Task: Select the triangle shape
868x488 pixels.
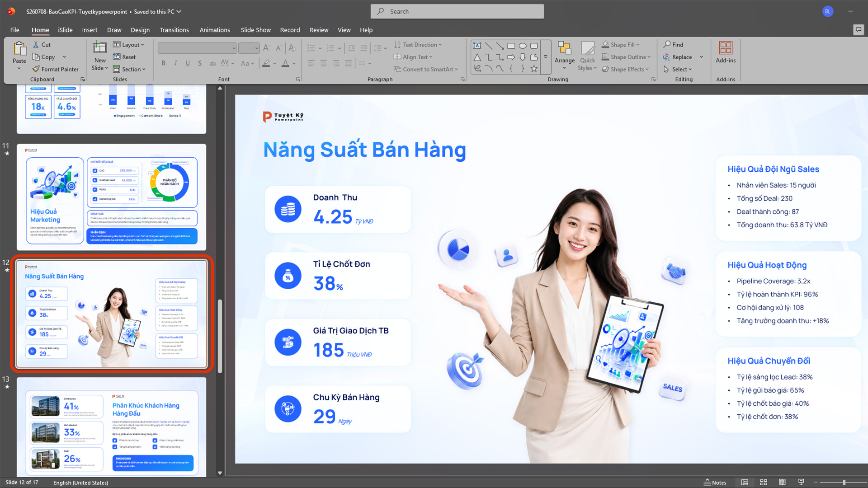Action: click(477, 57)
